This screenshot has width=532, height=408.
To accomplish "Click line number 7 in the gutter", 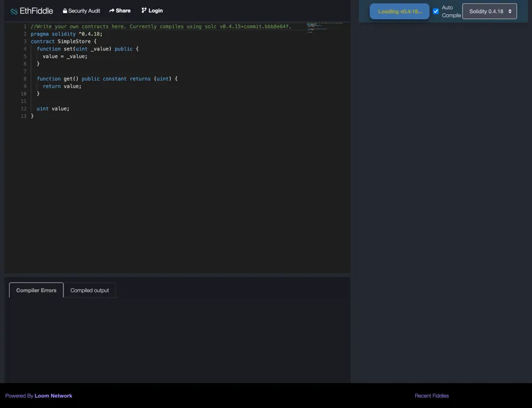I will (25, 71).
